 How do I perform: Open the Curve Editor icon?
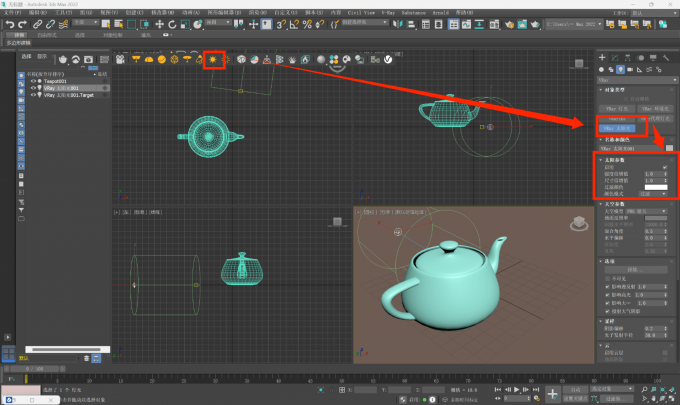pos(466,24)
